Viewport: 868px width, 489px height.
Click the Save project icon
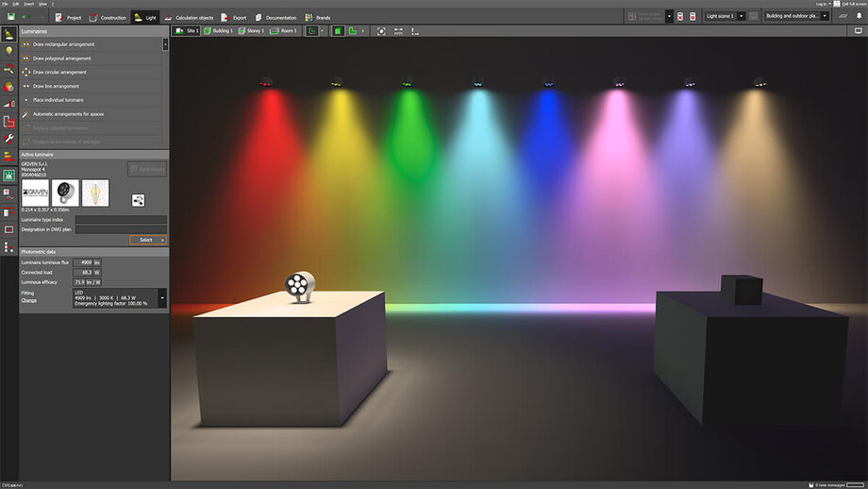[9, 17]
